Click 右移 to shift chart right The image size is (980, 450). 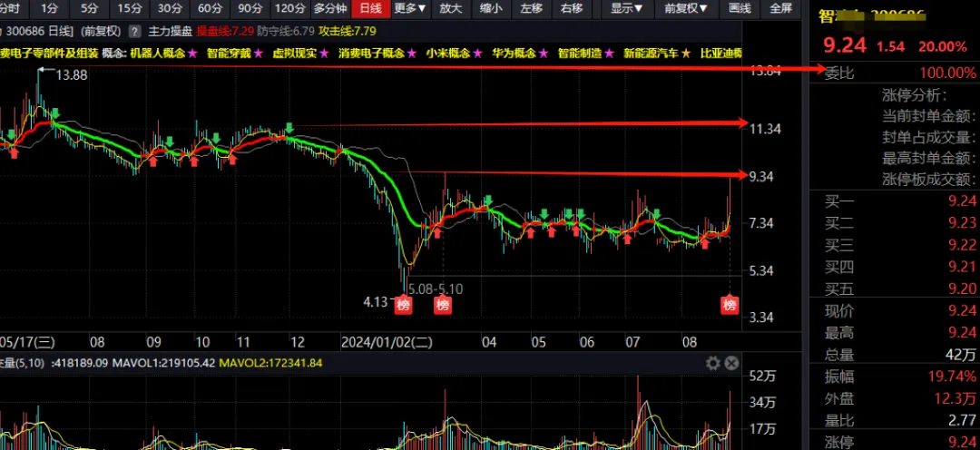tap(572, 8)
